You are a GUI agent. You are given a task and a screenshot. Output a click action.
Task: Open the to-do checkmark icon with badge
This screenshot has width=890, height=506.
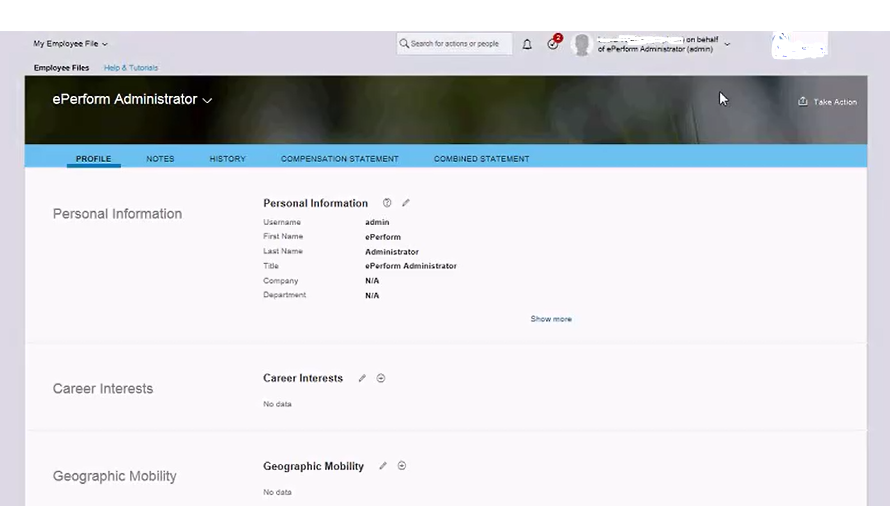tap(554, 43)
